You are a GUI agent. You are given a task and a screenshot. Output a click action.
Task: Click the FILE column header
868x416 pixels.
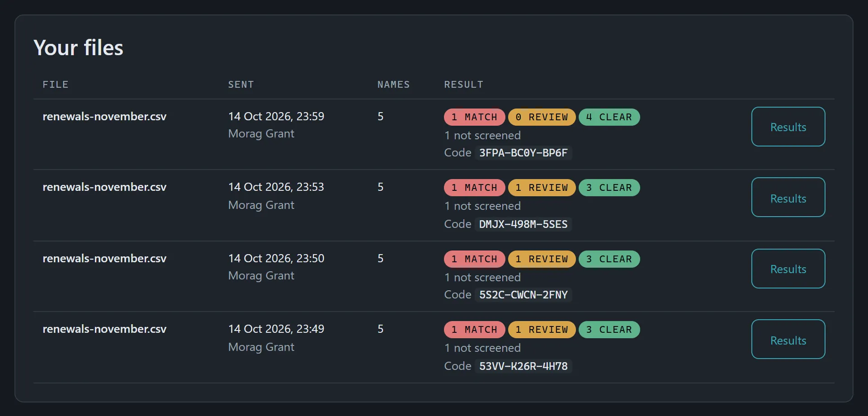coord(56,85)
